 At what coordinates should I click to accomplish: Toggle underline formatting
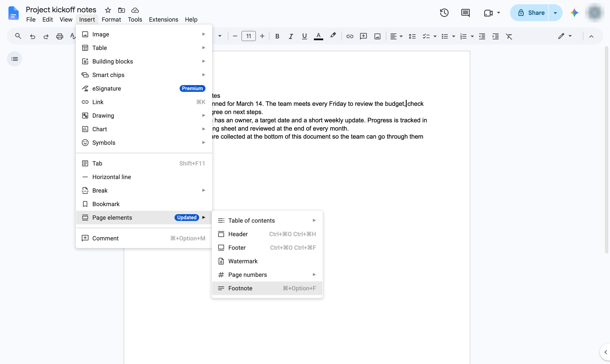click(x=304, y=36)
